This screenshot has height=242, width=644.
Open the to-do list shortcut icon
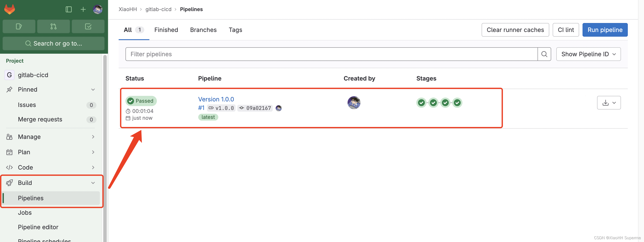(x=88, y=26)
